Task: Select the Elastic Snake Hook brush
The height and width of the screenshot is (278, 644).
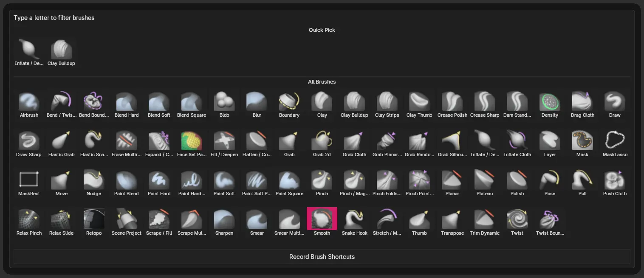Action: point(94,144)
